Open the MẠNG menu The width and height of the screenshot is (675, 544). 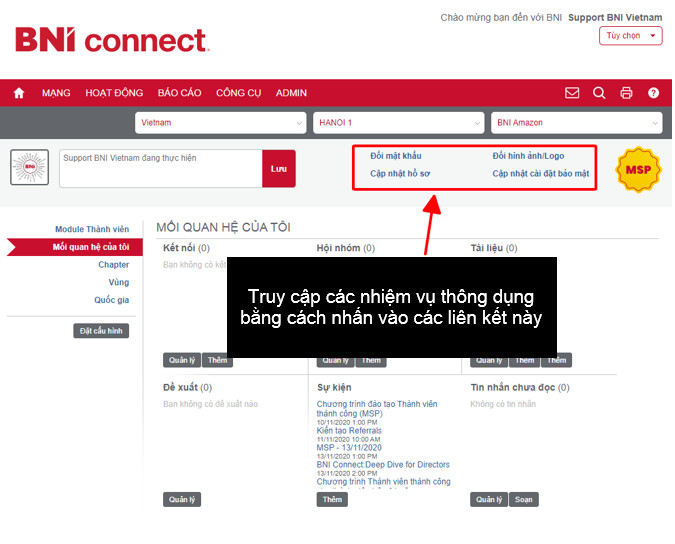coord(56,93)
